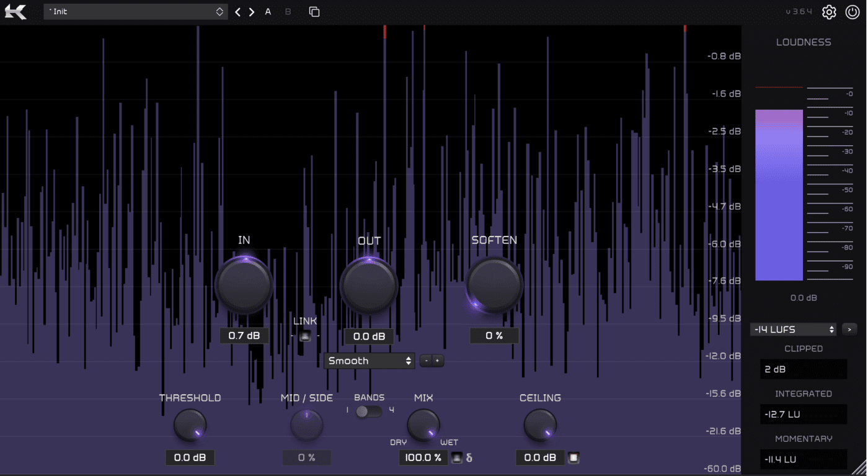Edit the THRESHOLD 0.0 dB field
Screen dimensions: 868x476
point(190,458)
